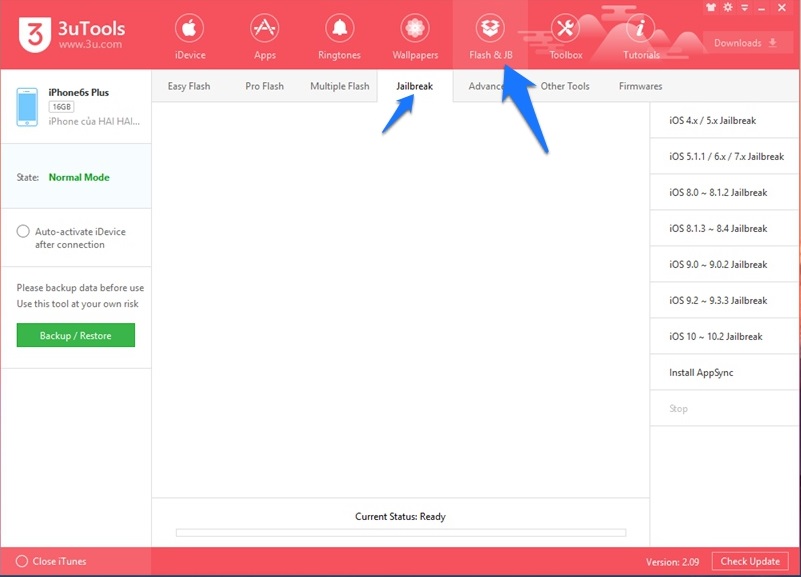Open the Toolbox wrench icon

click(565, 28)
